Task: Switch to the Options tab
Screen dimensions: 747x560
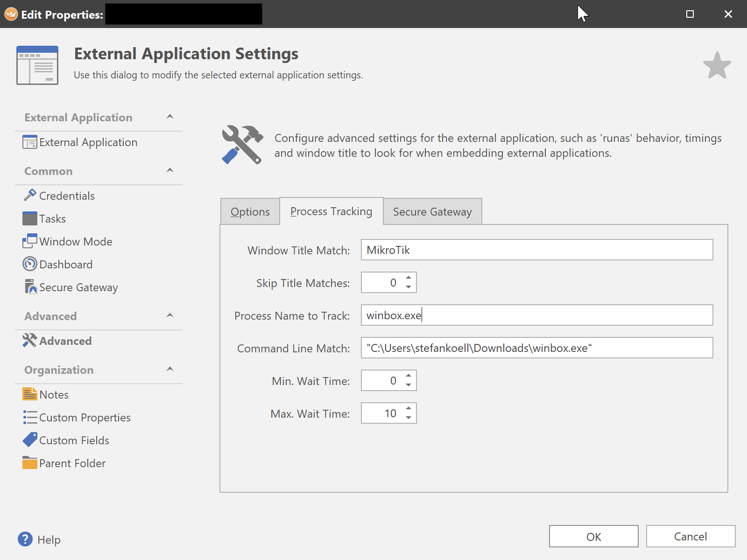Action: point(250,212)
